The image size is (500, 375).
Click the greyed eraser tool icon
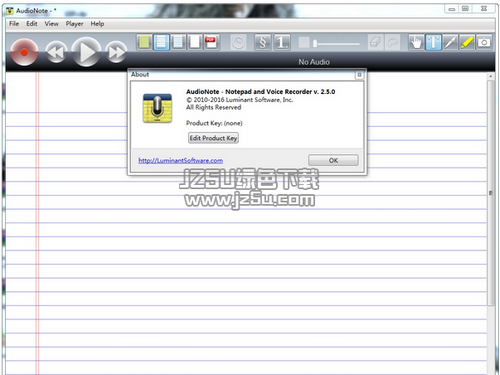click(375, 43)
